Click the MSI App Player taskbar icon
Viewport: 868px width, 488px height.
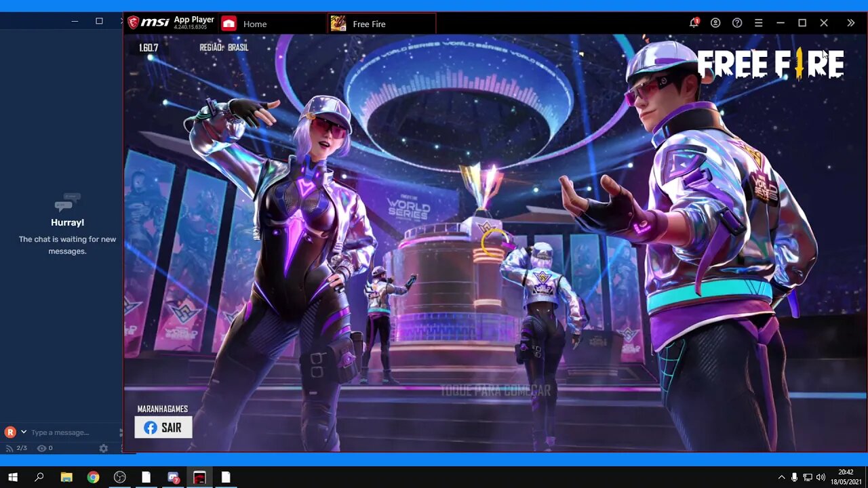click(199, 477)
